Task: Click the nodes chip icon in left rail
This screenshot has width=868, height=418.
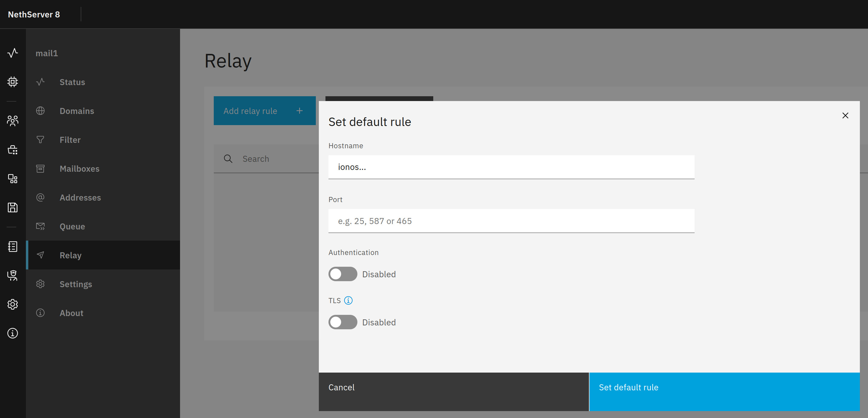Action: (x=12, y=82)
